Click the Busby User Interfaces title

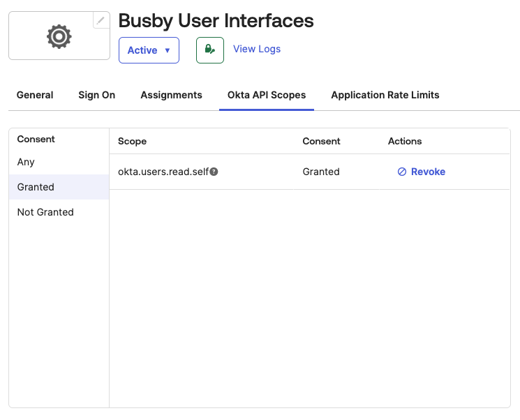click(216, 20)
